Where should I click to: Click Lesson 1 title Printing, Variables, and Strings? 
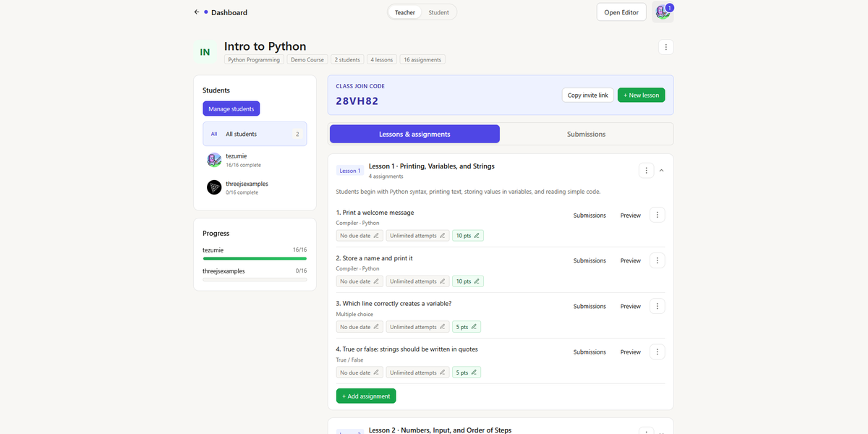tap(432, 166)
